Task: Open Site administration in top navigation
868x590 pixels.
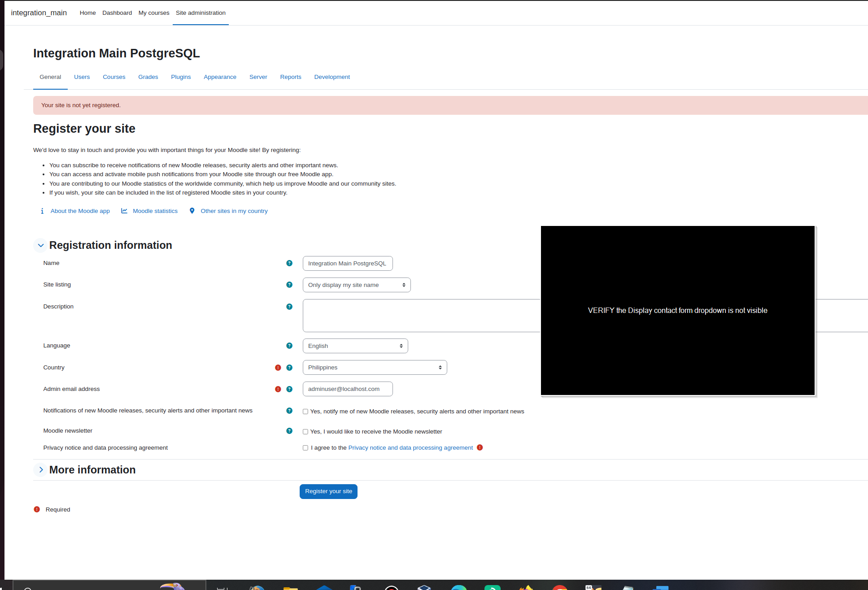Action: pyautogui.click(x=201, y=13)
